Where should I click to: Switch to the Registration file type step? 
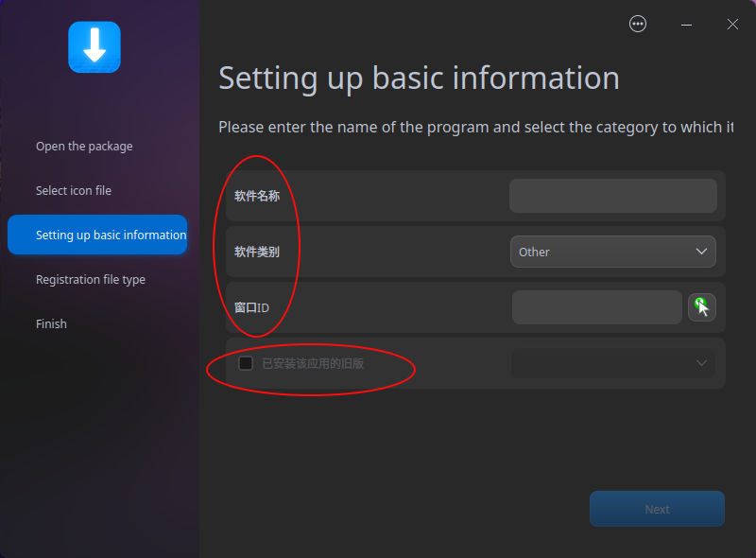click(x=91, y=280)
